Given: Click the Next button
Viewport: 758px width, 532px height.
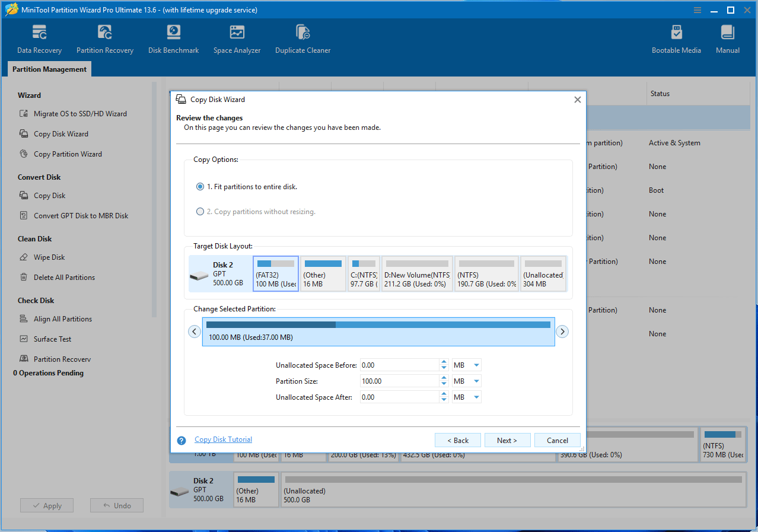Looking at the screenshot, I should 507,440.
